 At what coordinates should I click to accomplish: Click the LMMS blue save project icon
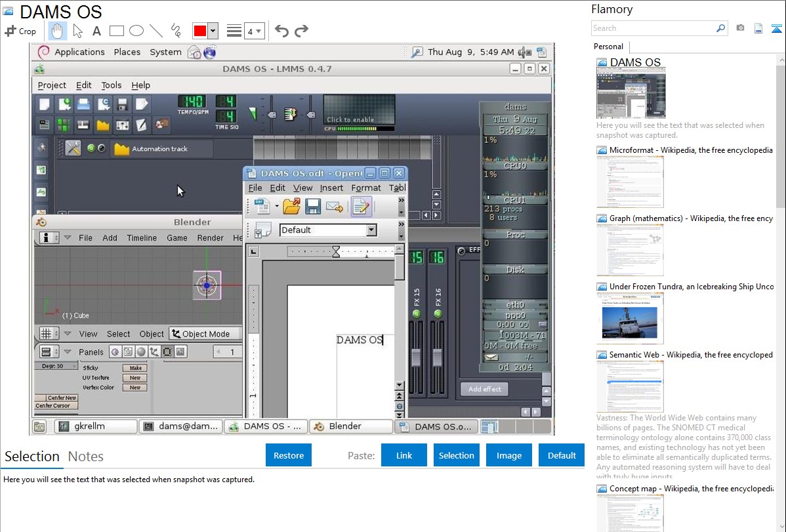(x=83, y=104)
